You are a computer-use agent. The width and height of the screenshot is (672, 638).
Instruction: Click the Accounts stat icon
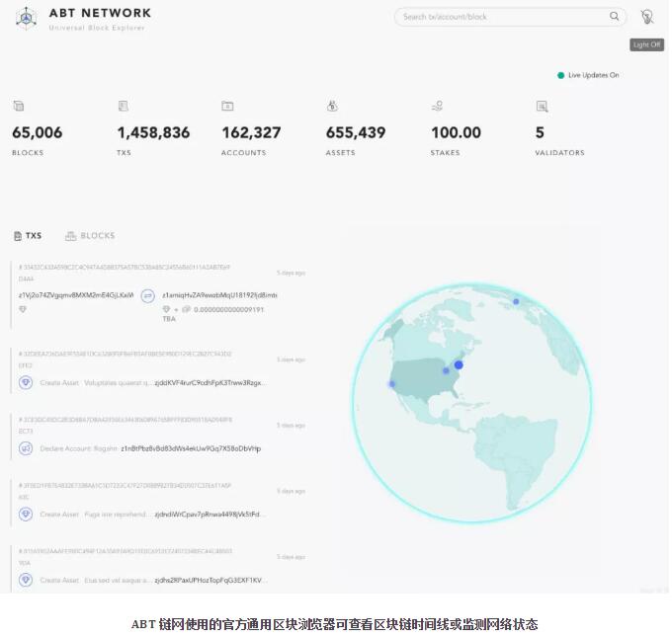[227, 106]
